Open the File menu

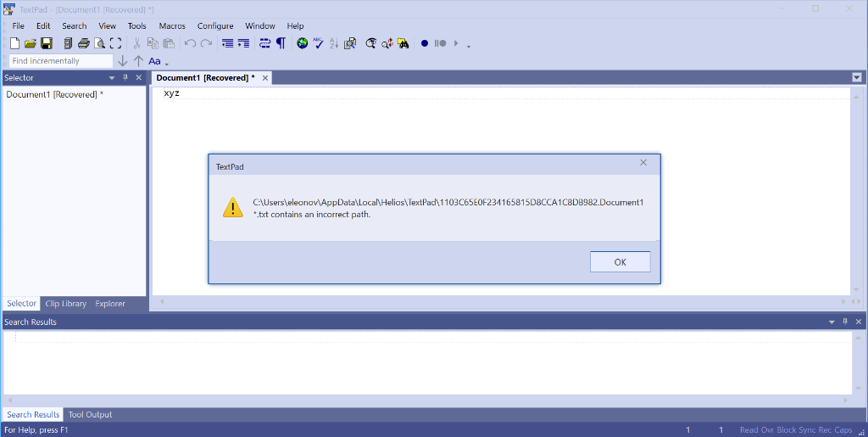point(19,26)
